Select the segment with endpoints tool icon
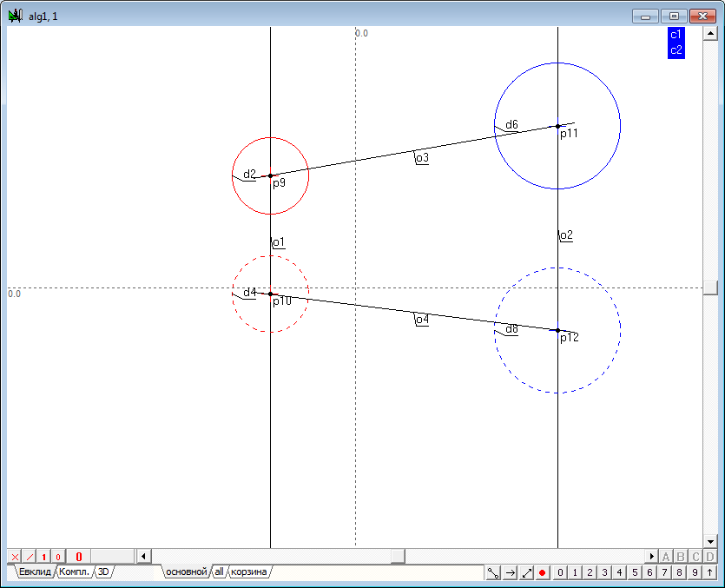This screenshot has height=588, width=725. click(x=493, y=572)
